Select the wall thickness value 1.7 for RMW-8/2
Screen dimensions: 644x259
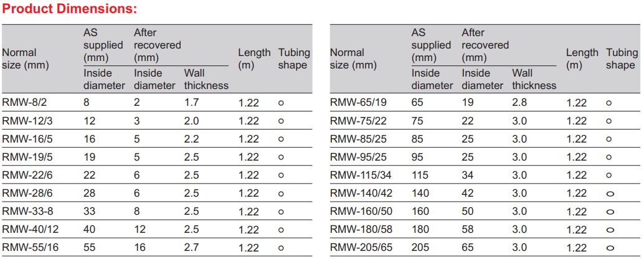(191, 103)
